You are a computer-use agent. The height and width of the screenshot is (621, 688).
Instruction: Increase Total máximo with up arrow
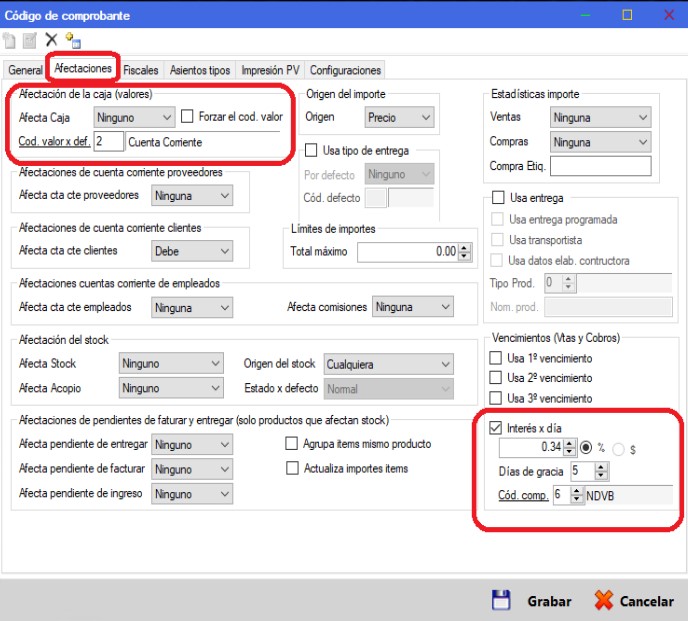(x=465, y=248)
